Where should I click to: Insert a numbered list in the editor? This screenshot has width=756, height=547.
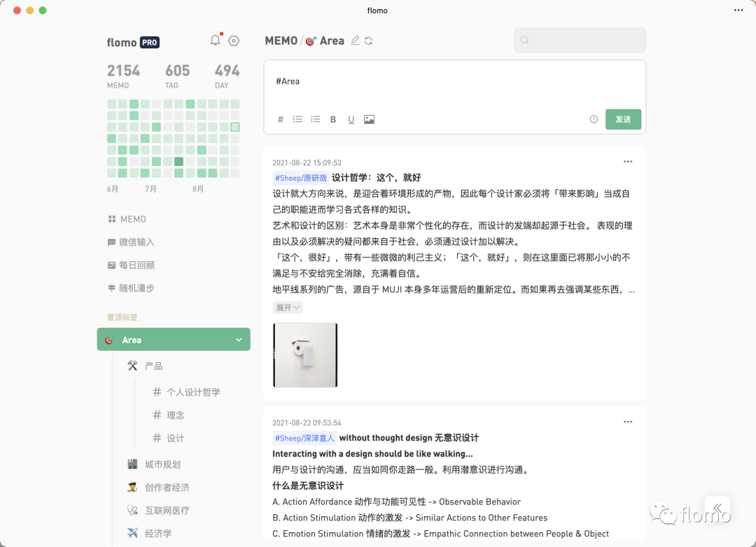[315, 119]
